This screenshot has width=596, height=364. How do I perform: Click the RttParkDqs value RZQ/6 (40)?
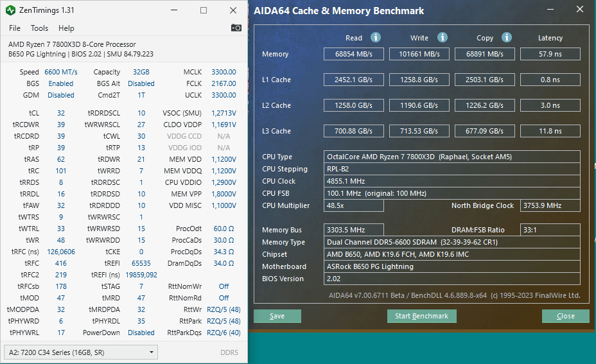pos(223,333)
